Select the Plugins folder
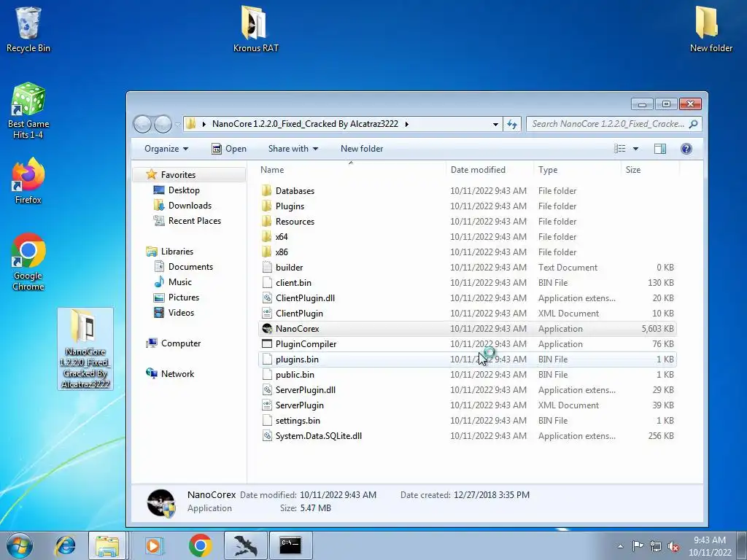 click(468, 206)
